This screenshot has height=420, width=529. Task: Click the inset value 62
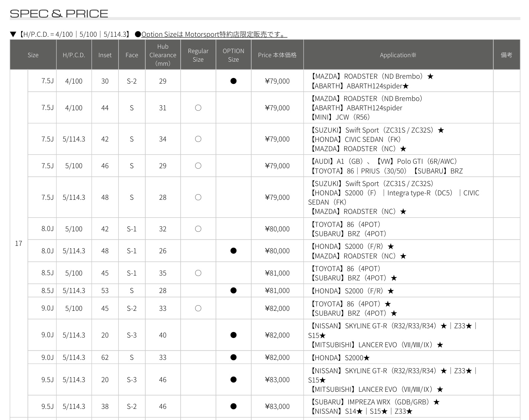tap(105, 357)
